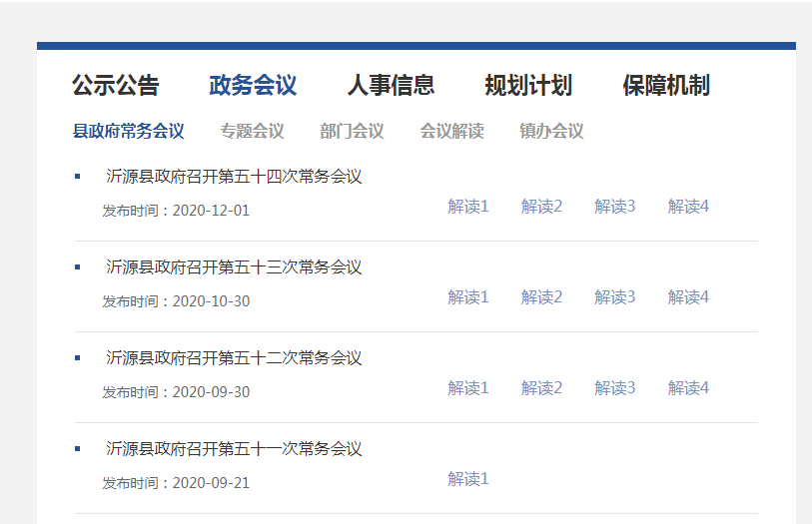The width and height of the screenshot is (812, 524).
Task: Open 解读3 for the 2020-09-30 meeting
Action: point(615,388)
